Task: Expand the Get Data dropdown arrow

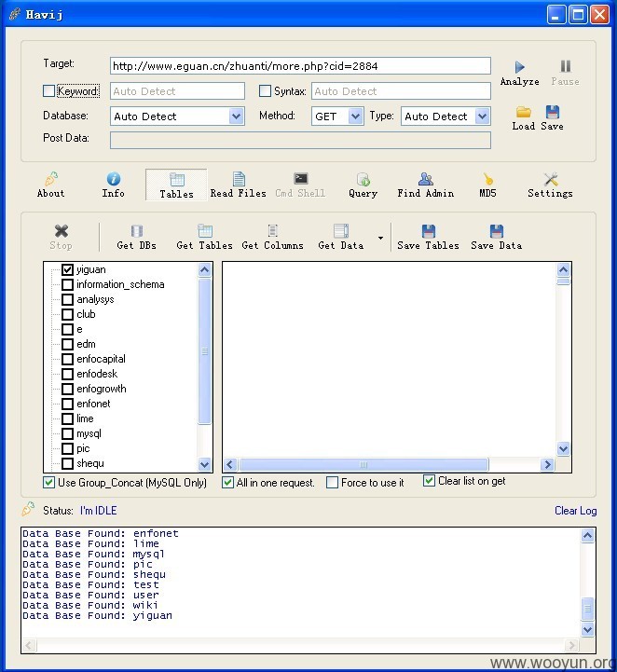Action: [380, 238]
